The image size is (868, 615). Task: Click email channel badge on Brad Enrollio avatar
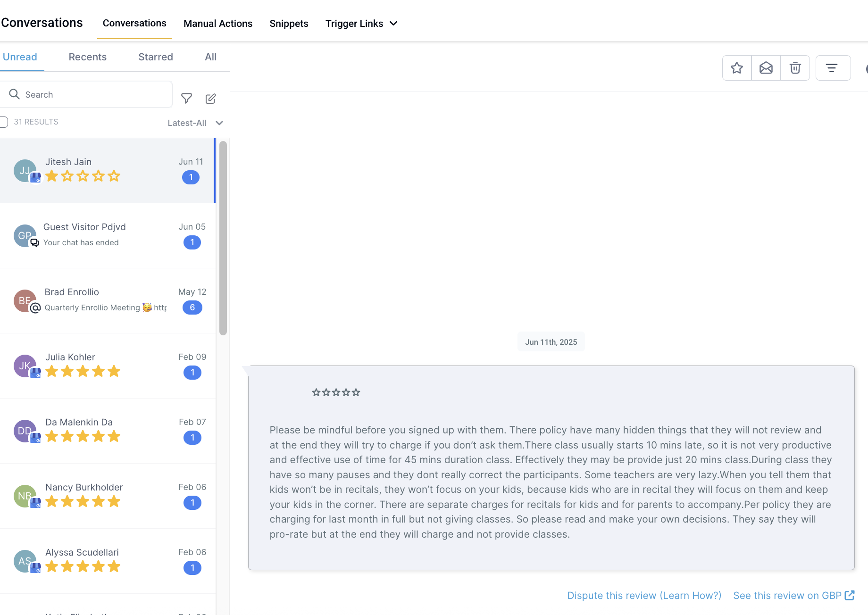coord(35,308)
